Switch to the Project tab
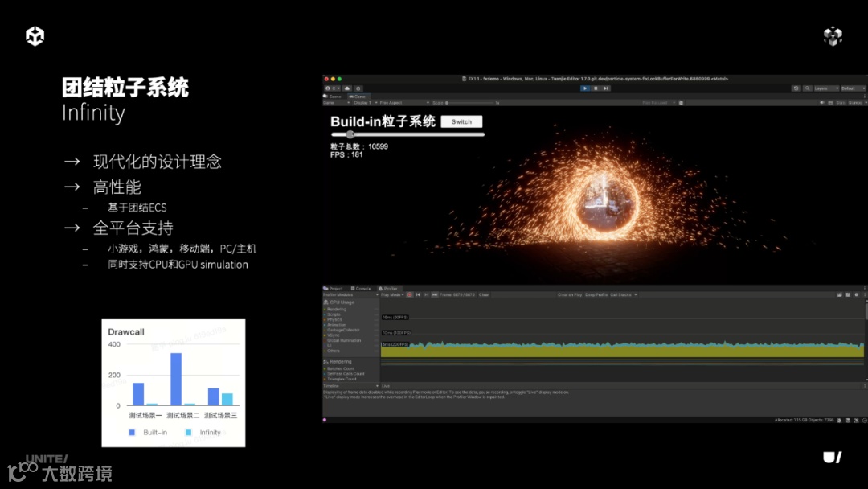 334,289
